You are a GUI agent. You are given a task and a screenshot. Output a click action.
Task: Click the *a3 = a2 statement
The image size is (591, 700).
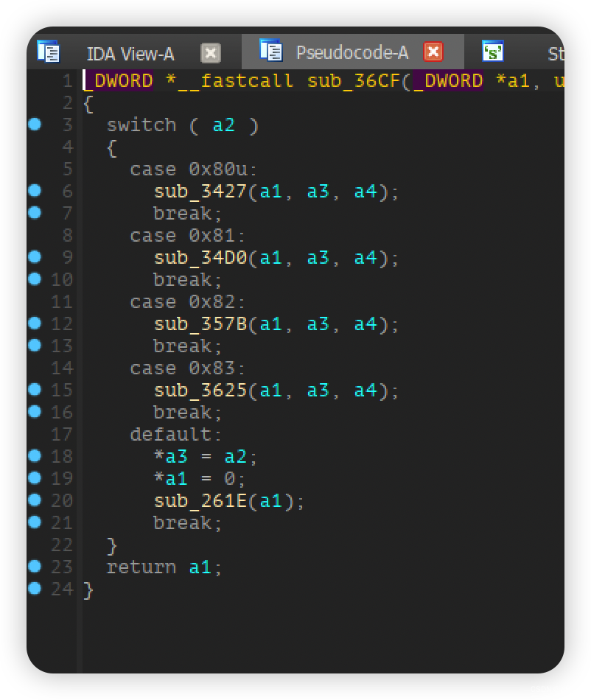point(205,457)
